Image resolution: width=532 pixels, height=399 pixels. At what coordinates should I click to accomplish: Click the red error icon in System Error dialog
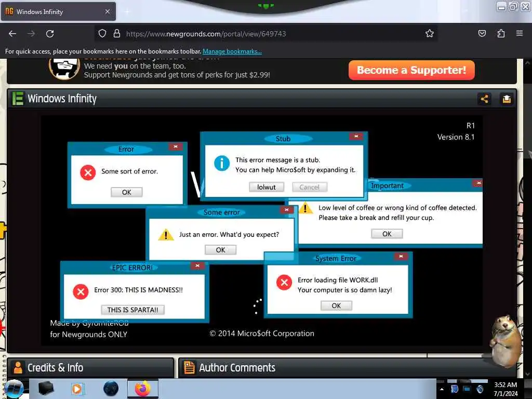(x=284, y=282)
